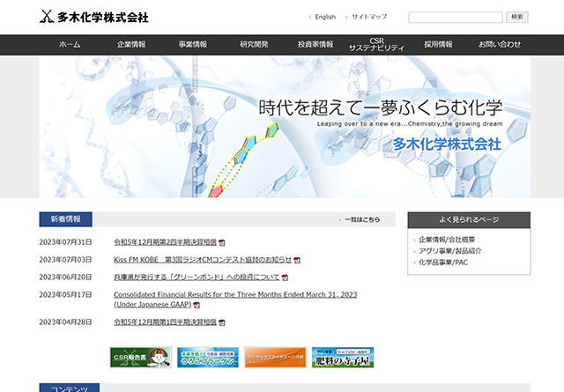Screen dimensions: 564x392
Task: Open PDF icon beside Kiss FM KOBE news
Action: (x=297, y=261)
